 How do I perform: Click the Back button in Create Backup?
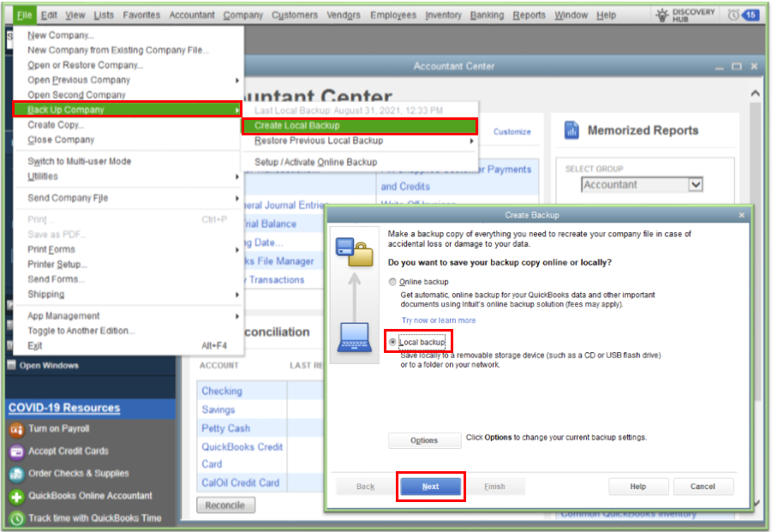[x=365, y=487]
